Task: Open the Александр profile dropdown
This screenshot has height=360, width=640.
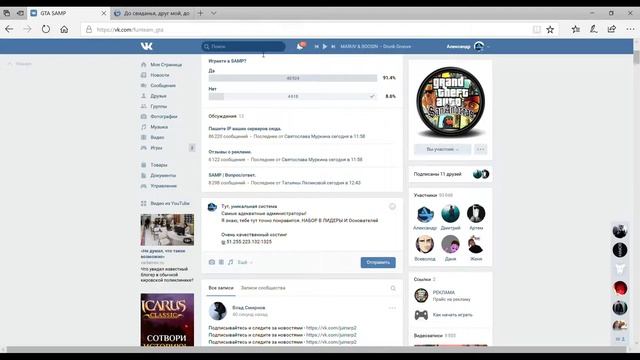Action: [x=468, y=47]
